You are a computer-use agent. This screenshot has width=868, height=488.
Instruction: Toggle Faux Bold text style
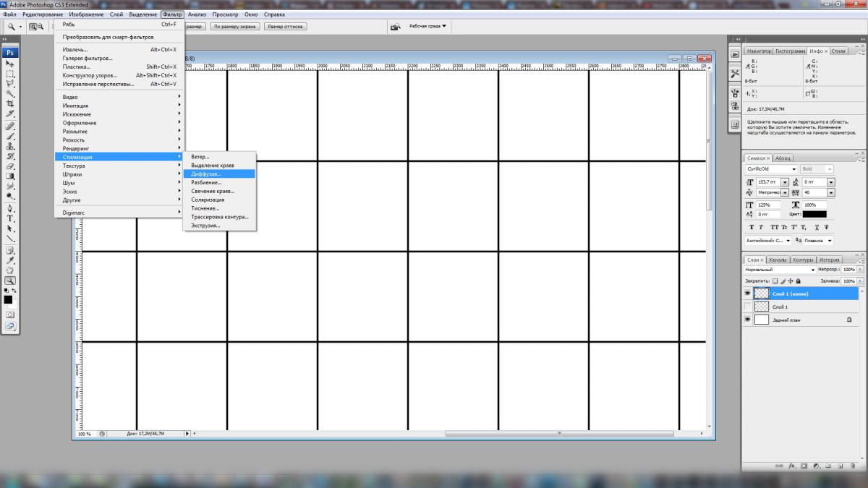point(752,227)
